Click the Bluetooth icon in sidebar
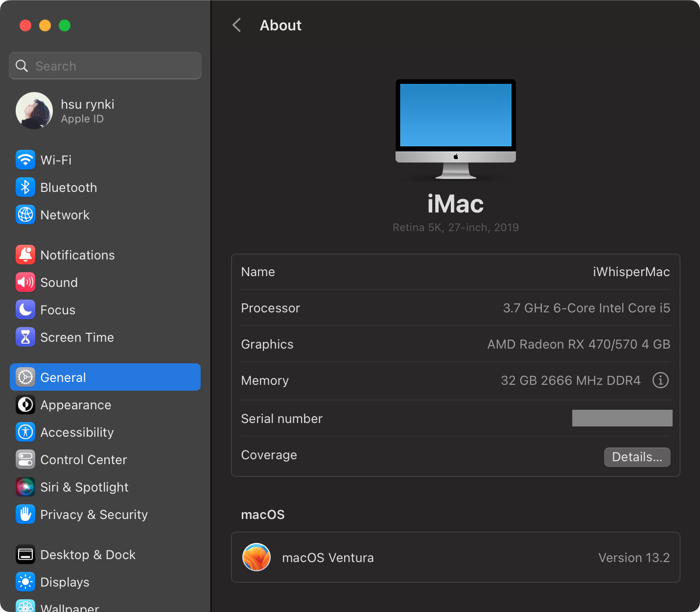This screenshot has height=612, width=700. tap(25, 187)
